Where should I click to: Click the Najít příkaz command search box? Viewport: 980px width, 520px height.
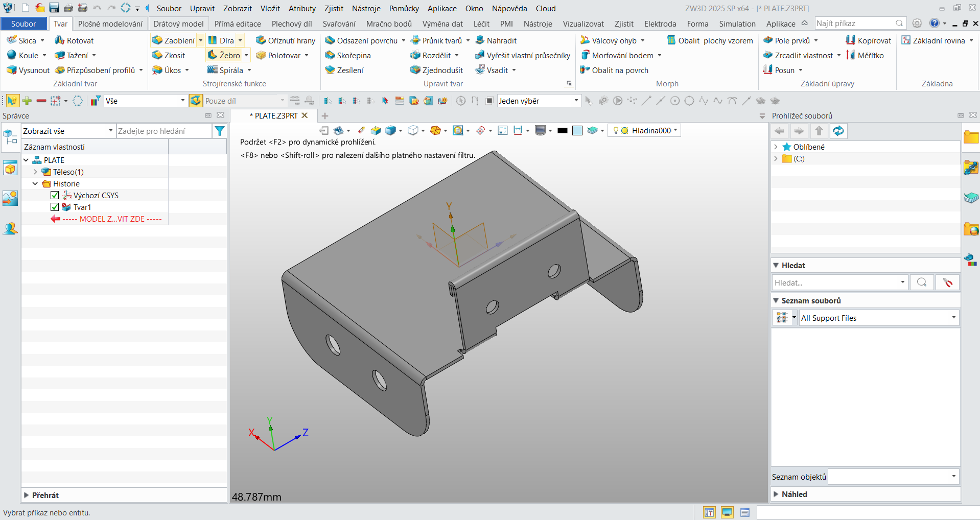tap(860, 23)
